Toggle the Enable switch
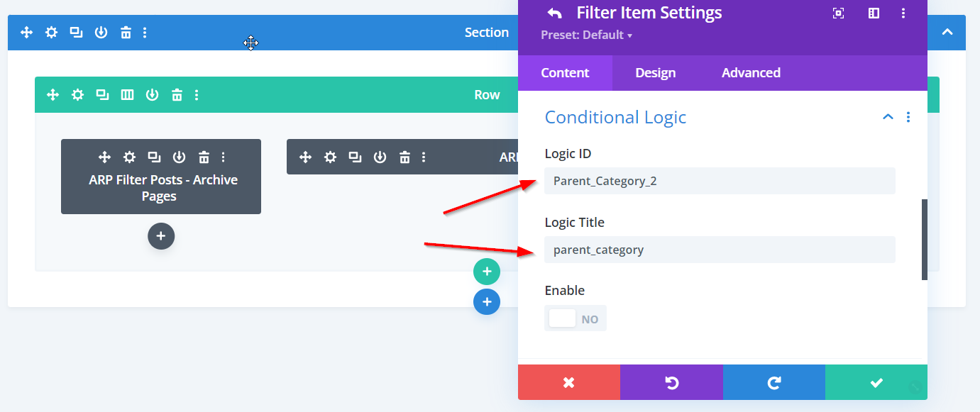This screenshot has height=412, width=980. [575, 318]
